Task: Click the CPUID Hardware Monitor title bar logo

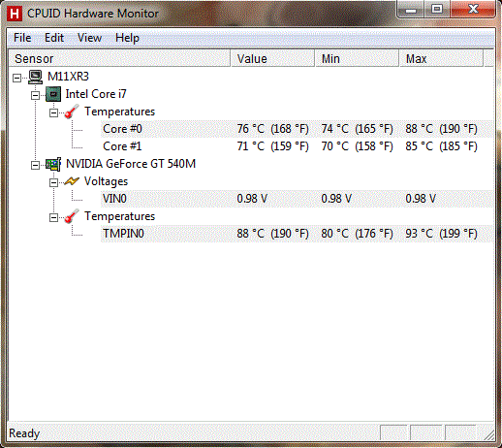Action: point(15,14)
